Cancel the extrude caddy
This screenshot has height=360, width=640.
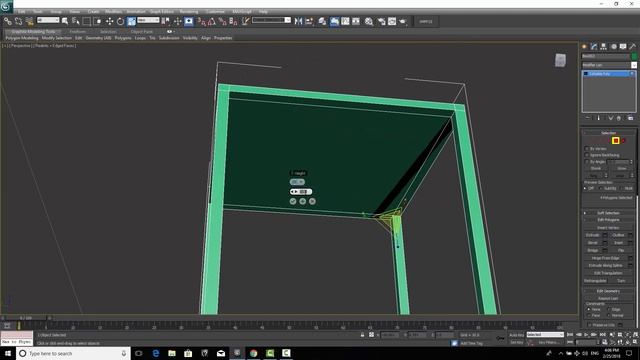tap(312, 201)
